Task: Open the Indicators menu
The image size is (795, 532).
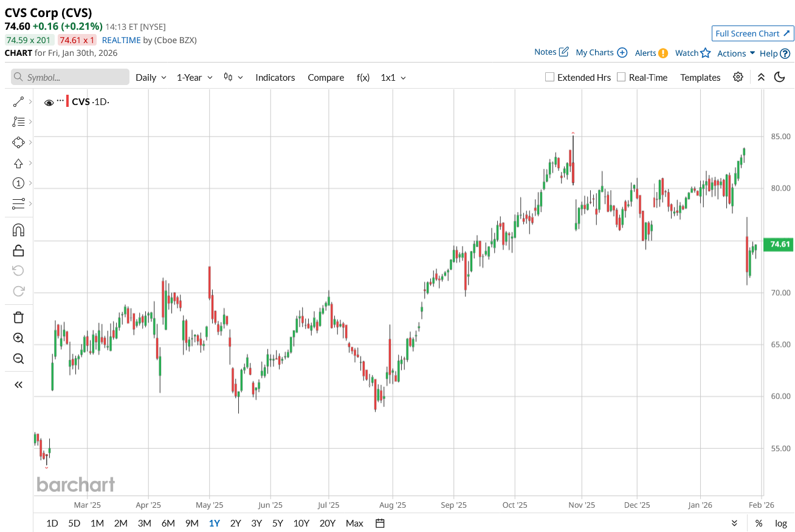Action: [275, 78]
